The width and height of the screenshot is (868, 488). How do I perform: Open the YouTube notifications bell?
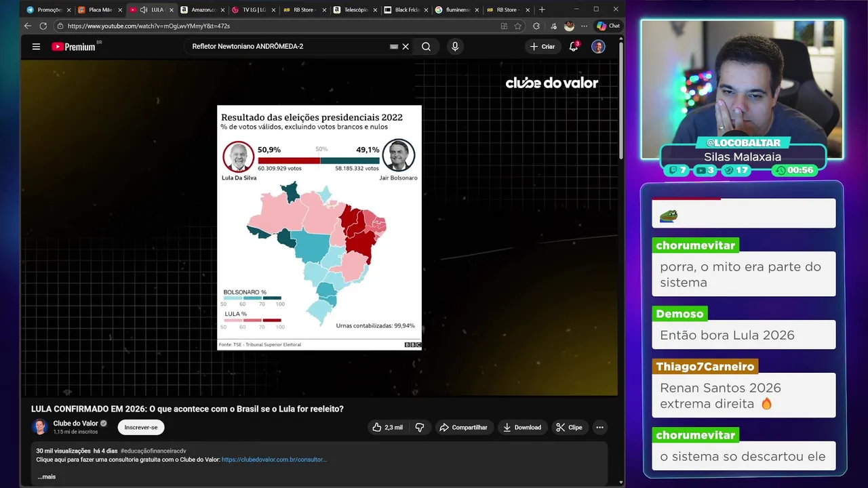coord(574,47)
